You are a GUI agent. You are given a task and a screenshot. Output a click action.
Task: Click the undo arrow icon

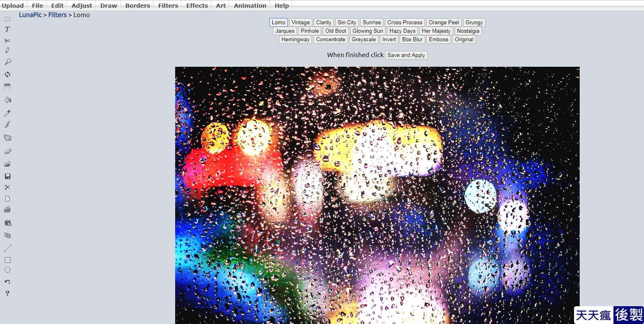[7, 282]
